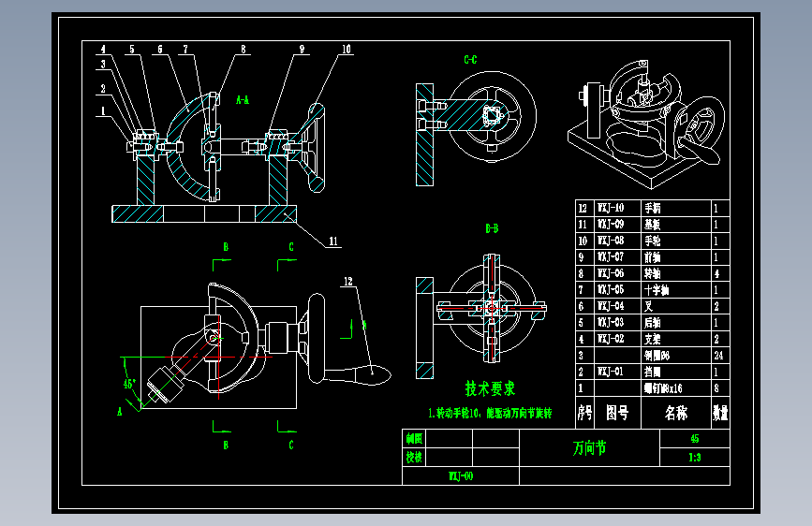Select part number WXJ-03 in parts list

[x=611, y=323]
